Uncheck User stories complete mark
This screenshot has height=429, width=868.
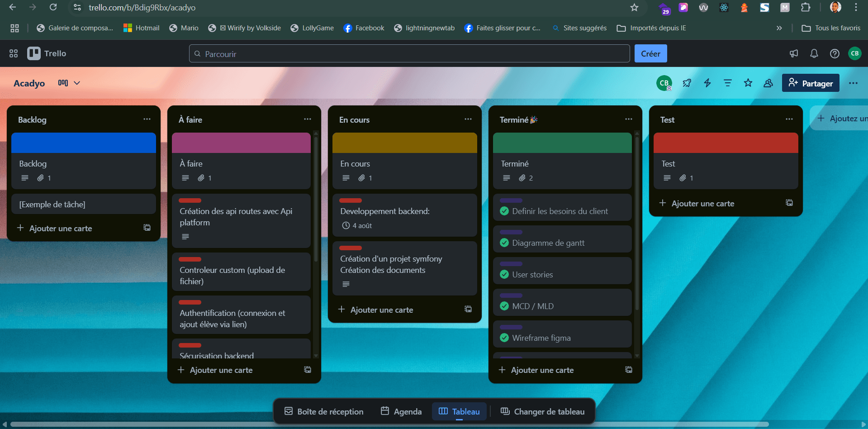(504, 274)
